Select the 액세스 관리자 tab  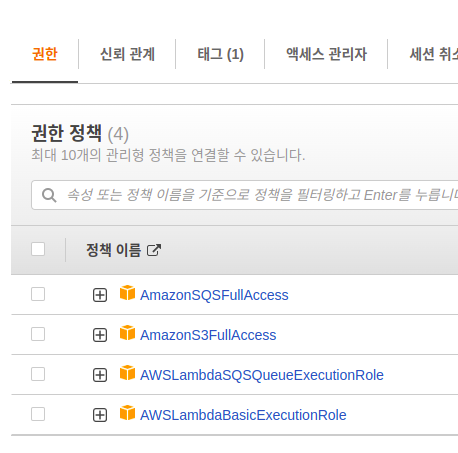tap(326, 54)
